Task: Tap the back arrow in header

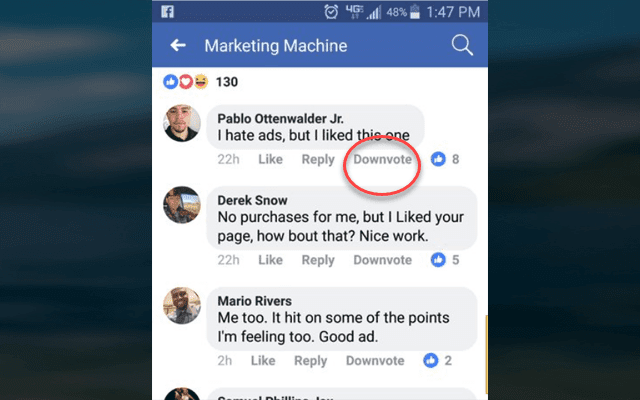Action: tap(178, 45)
